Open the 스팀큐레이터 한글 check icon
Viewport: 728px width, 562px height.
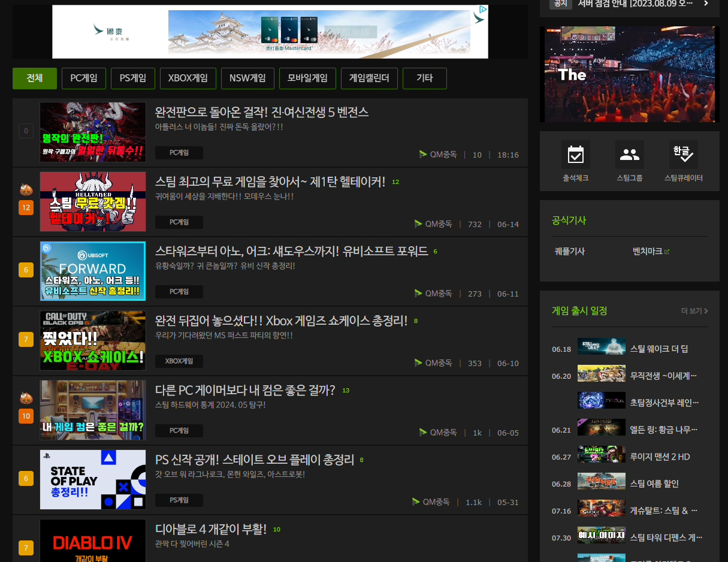pyautogui.click(x=683, y=155)
